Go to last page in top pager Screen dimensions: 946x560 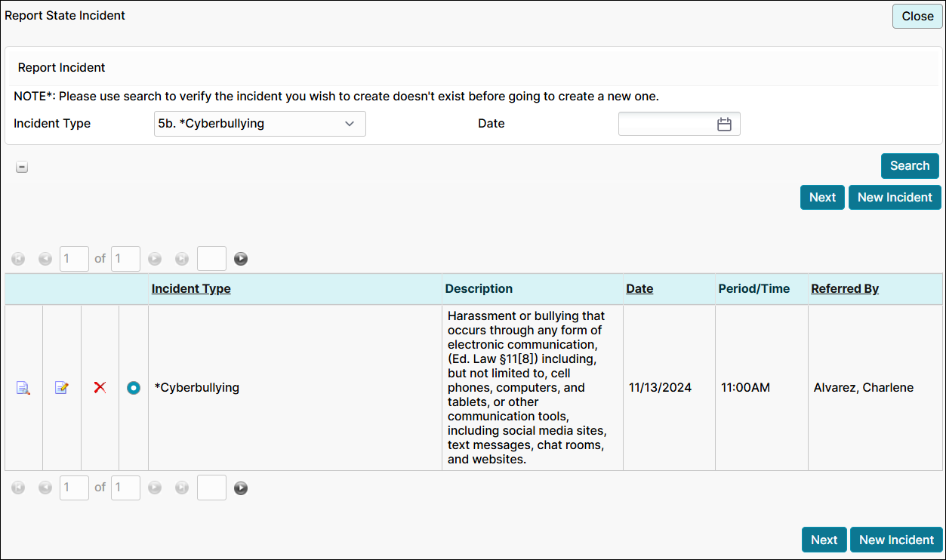[182, 259]
